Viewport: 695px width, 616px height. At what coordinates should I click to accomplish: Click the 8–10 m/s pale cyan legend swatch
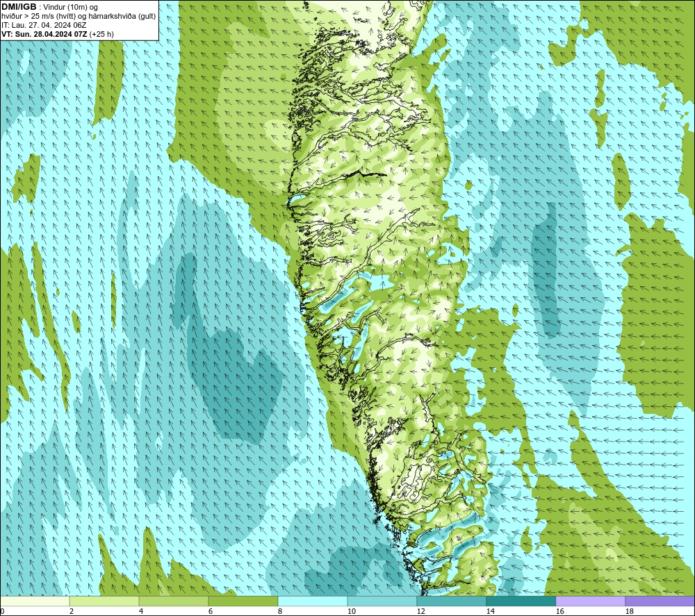[313, 601]
